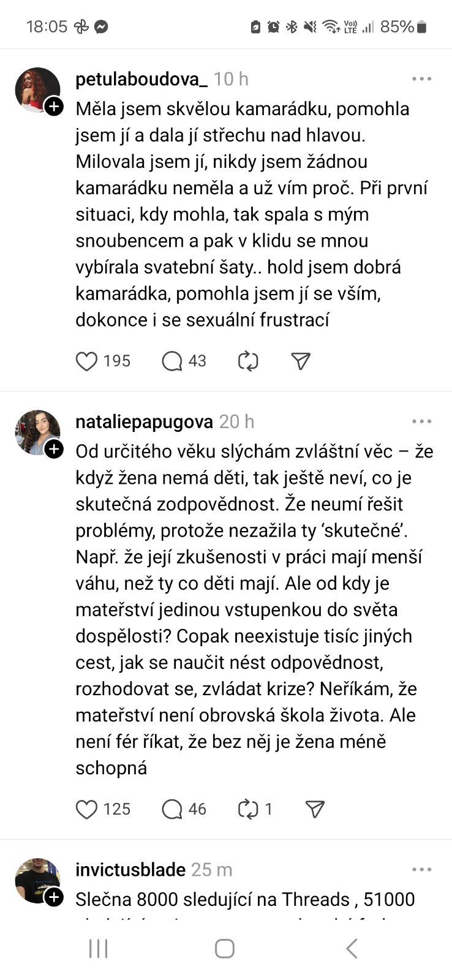Open the 46 comments on nataliepapugova's post
Image resolution: width=452 pixels, height=980 pixels.
172,810
